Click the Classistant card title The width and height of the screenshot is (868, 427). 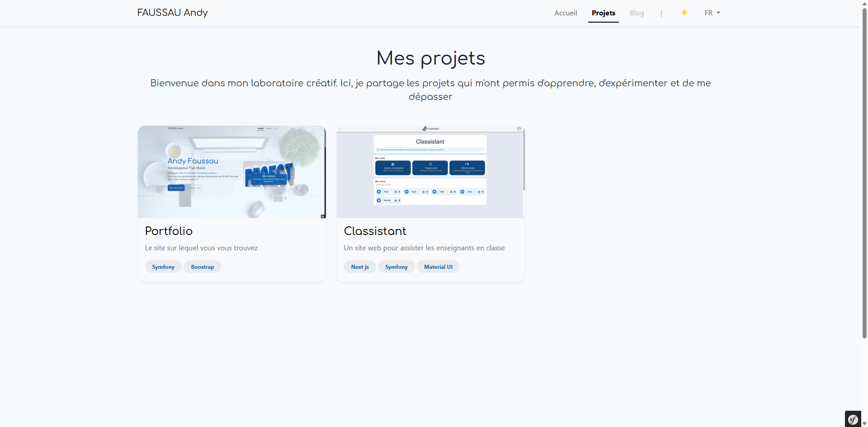(375, 231)
